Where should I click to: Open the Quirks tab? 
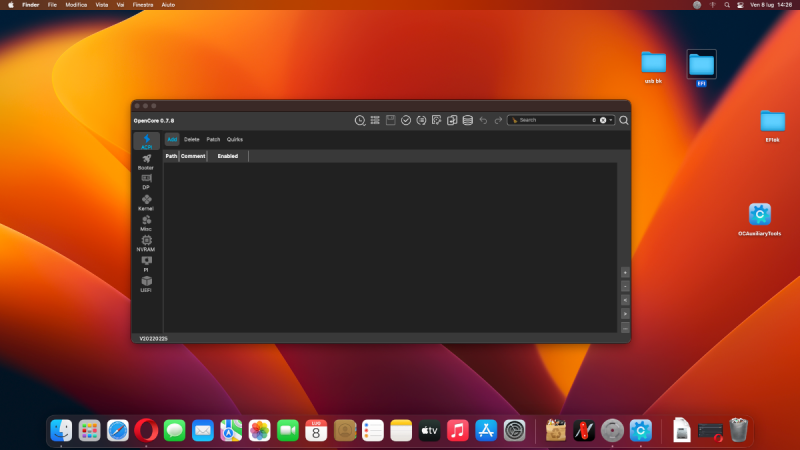(x=235, y=139)
